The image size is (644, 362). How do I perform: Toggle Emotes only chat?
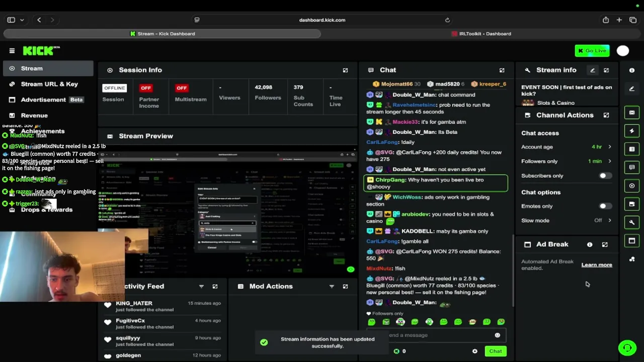click(605, 206)
